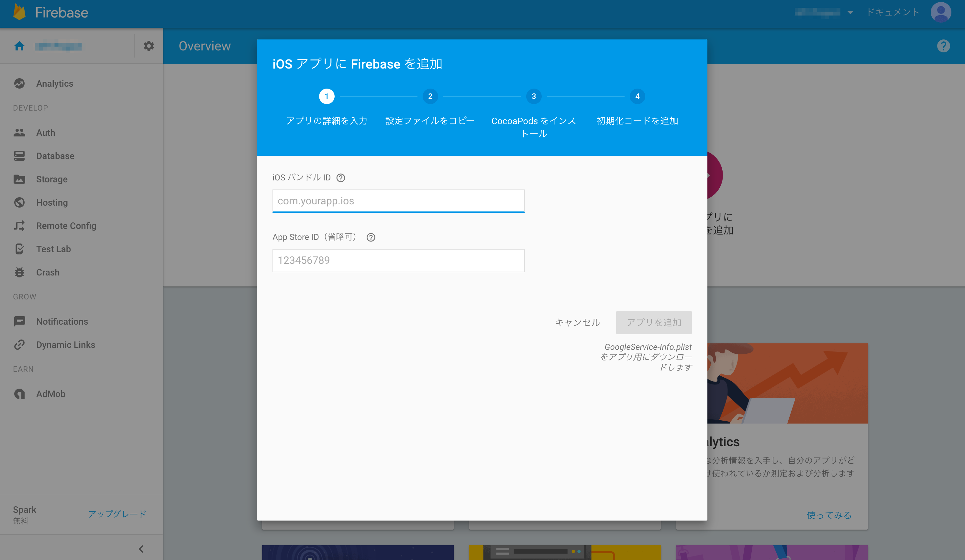Collapse the sidebar with the chevron
The image size is (965, 560).
point(141,549)
